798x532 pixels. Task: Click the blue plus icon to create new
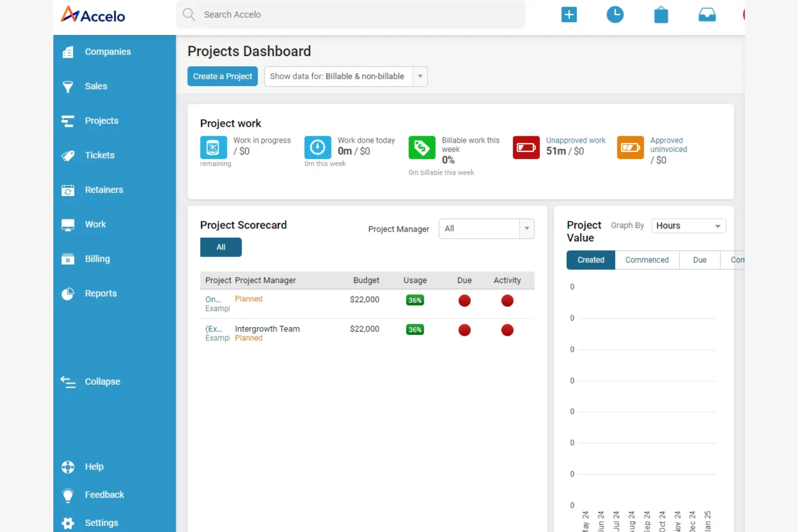pyautogui.click(x=569, y=15)
